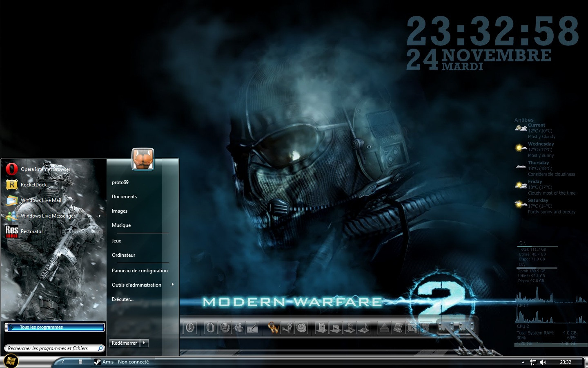Open the pictures folder icon in dock
Viewport: 588px width, 368px height.
[x=336, y=328]
